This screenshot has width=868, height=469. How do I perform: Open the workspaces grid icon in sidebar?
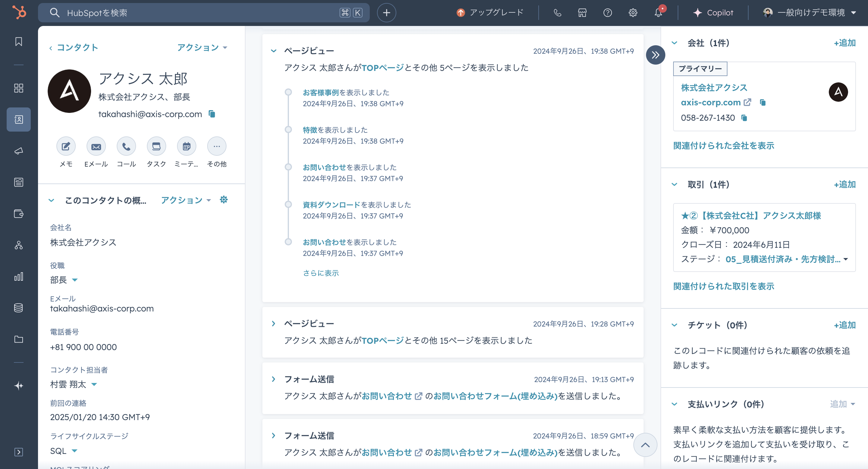[x=18, y=88]
